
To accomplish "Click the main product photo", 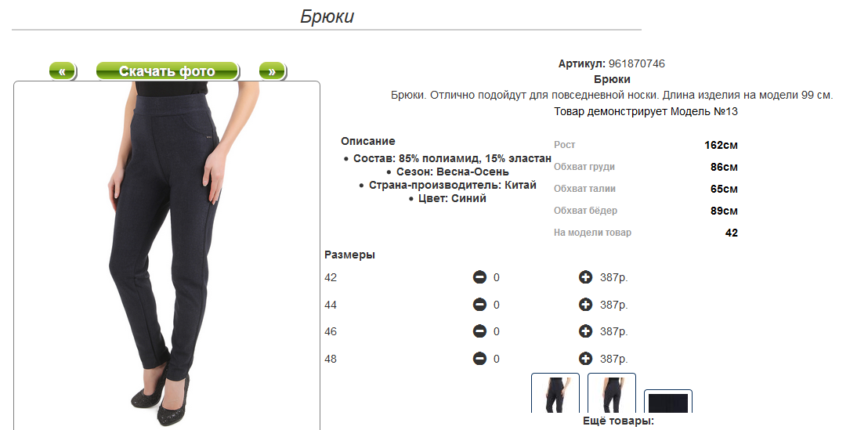I will pyautogui.click(x=167, y=255).
